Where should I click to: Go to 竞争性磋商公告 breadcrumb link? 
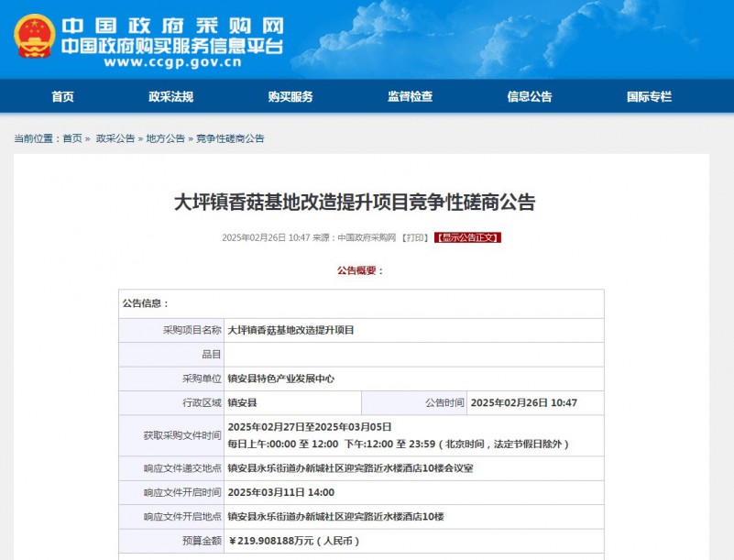[x=230, y=138]
